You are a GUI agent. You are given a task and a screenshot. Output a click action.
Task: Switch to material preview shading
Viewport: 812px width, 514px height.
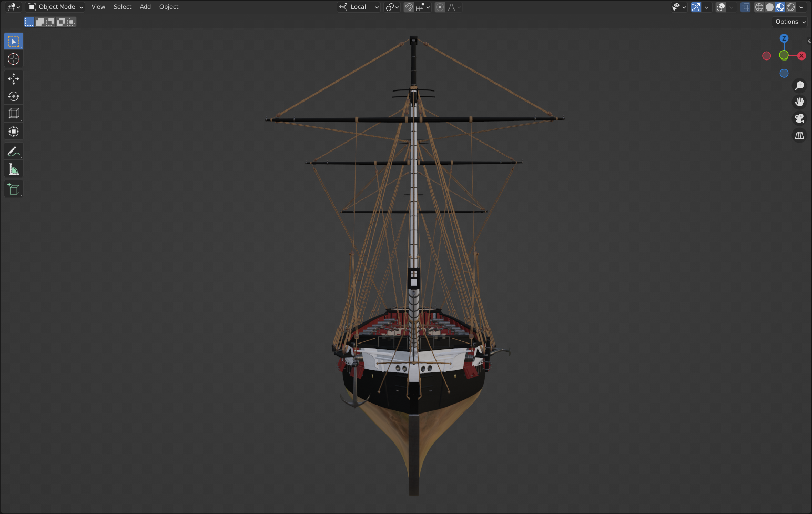pyautogui.click(x=780, y=7)
